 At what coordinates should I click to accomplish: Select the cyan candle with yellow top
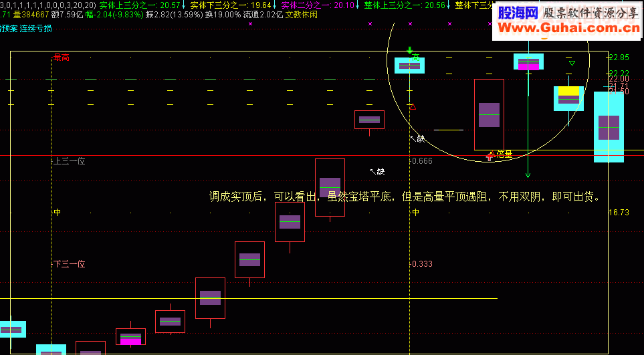point(568,98)
